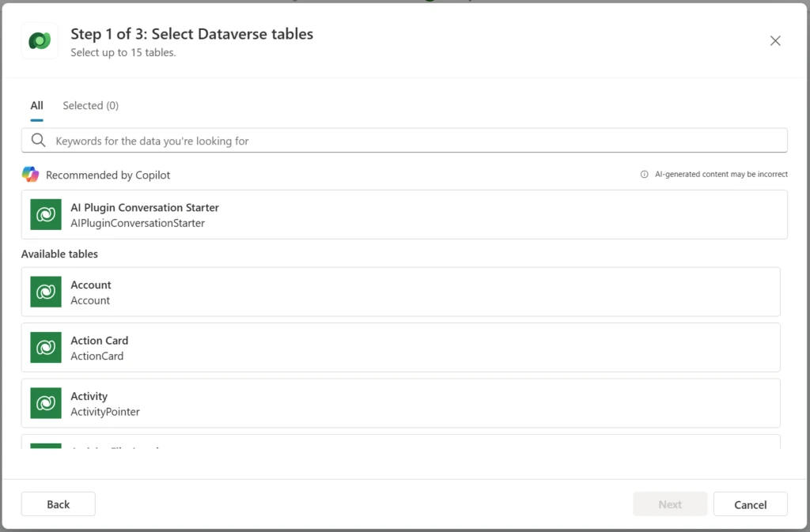Select the green Dataverse icon beside Account
This screenshot has width=810, height=532.
(x=45, y=292)
